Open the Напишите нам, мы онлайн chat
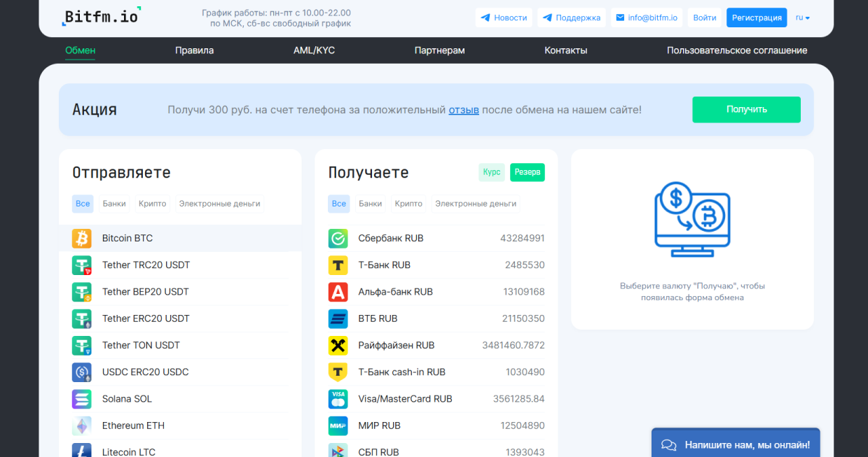868x457 pixels. tap(736, 444)
